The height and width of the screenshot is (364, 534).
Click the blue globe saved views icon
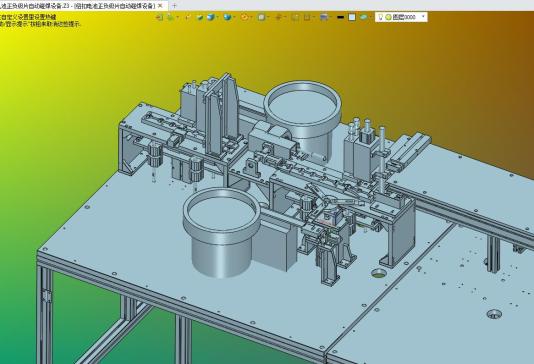[227, 17]
